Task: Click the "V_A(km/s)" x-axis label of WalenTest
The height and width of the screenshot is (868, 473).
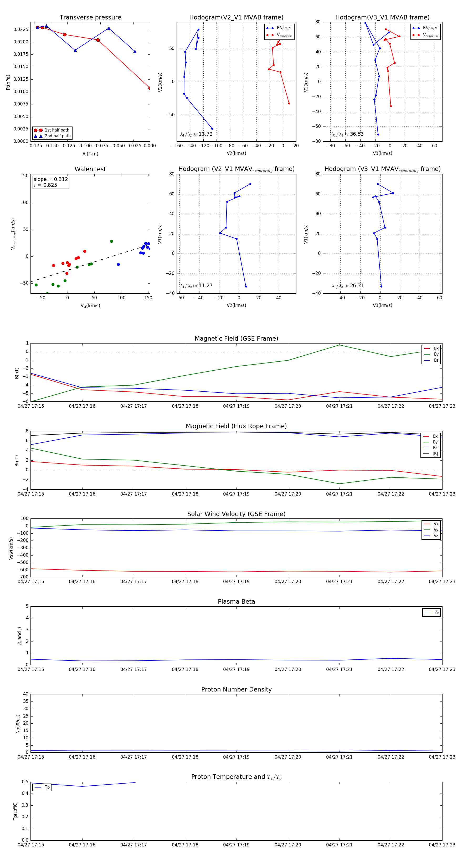Action: (x=90, y=306)
